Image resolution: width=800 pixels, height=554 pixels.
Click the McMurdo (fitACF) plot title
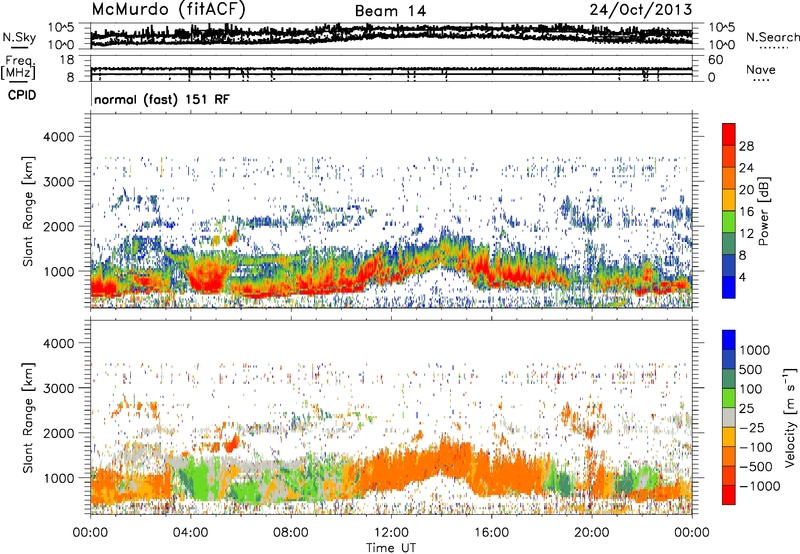[x=168, y=10]
